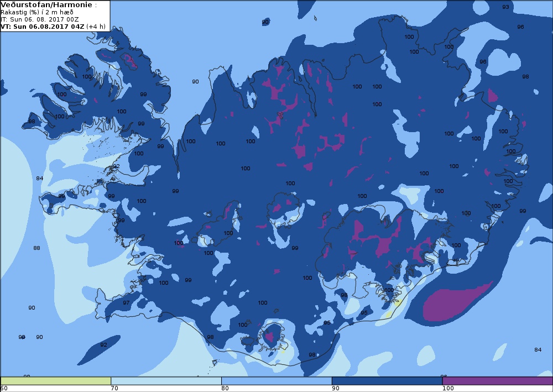The width and height of the screenshot is (553, 392).
Task: Click the '60' legend scale label
Action: 4,389
